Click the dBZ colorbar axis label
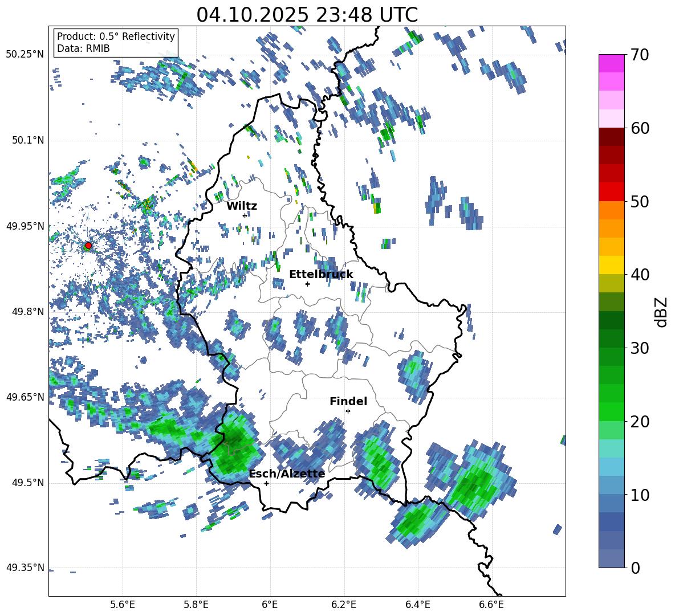Viewport: 675px width, 616px height. point(662,312)
